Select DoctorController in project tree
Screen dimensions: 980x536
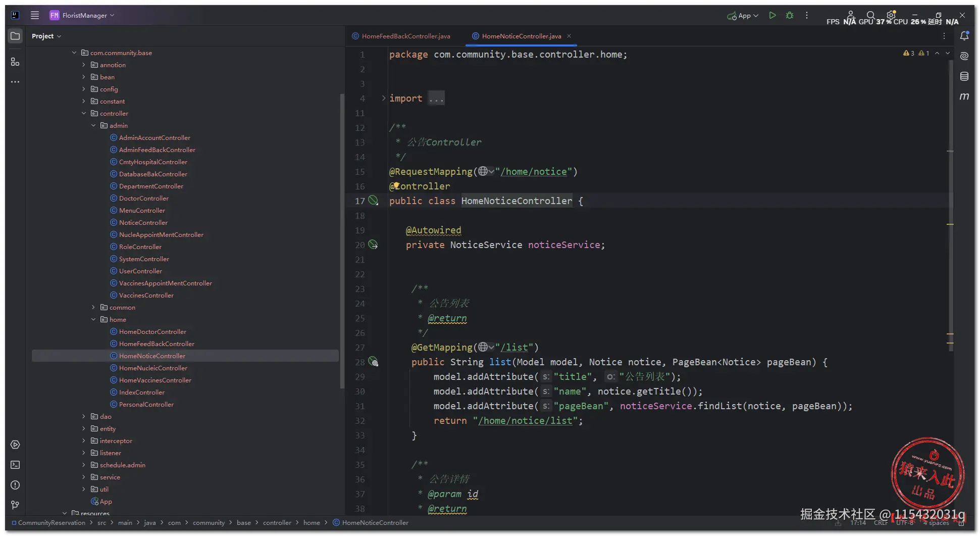point(144,198)
